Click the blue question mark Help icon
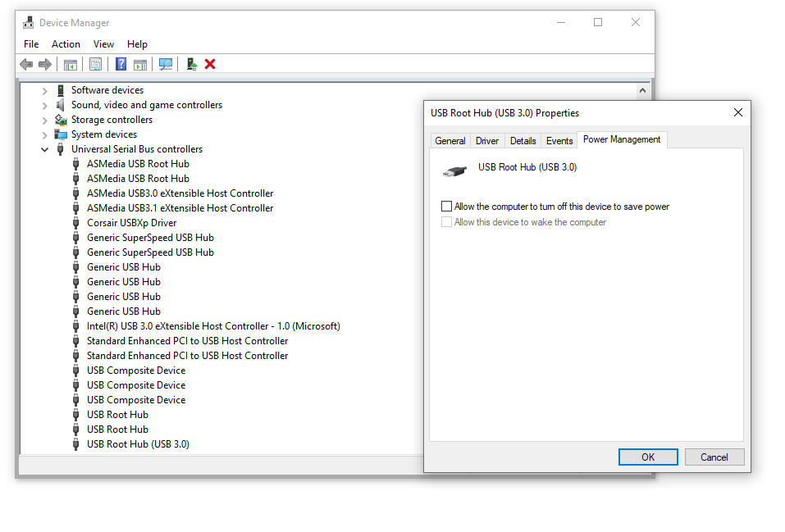 (x=121, y=64)
